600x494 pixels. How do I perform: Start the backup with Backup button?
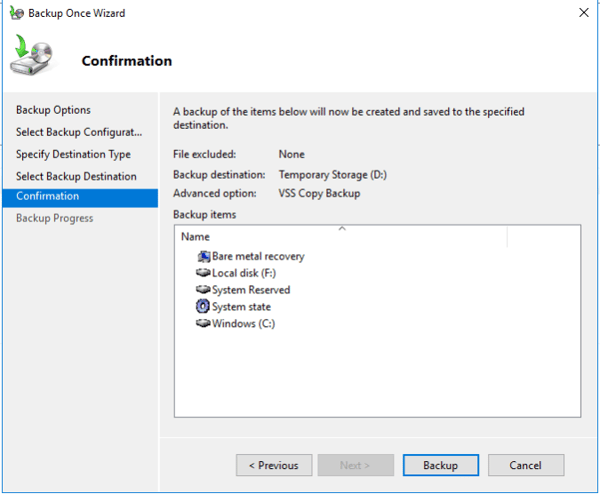click(440, 465)
